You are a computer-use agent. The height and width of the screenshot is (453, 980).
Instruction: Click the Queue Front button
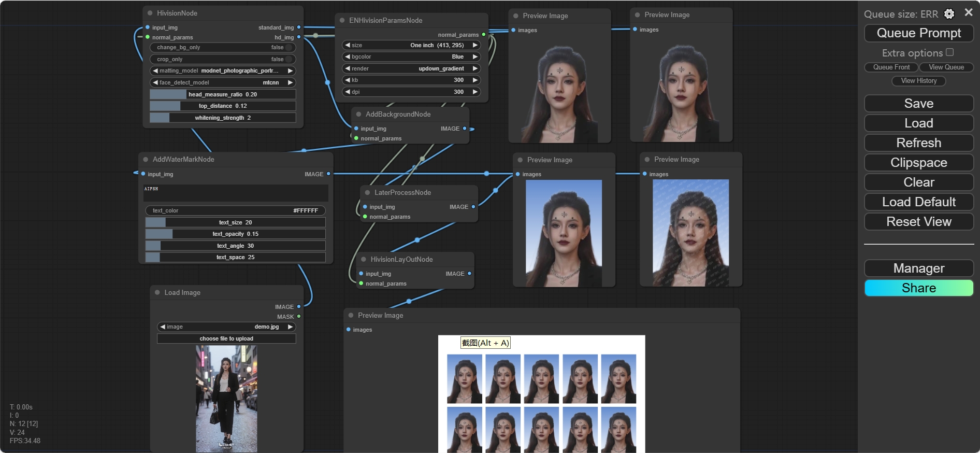pyautogui.click(x=891, y=67)
